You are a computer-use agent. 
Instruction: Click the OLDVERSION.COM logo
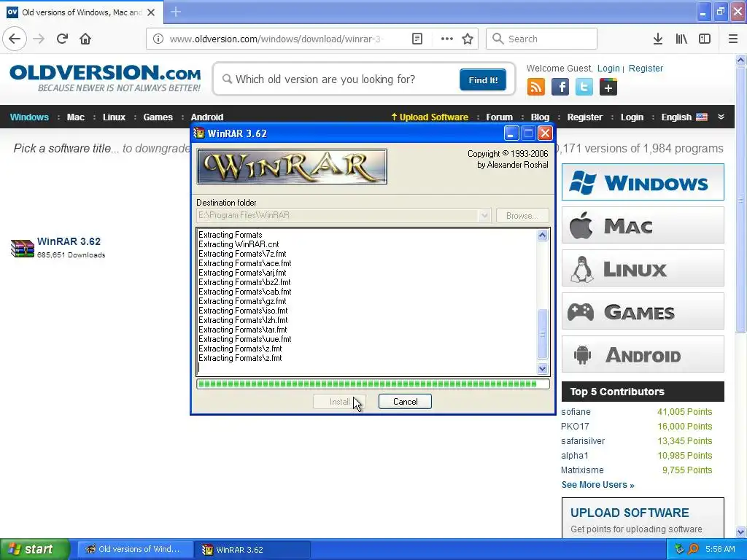[105, 78]
